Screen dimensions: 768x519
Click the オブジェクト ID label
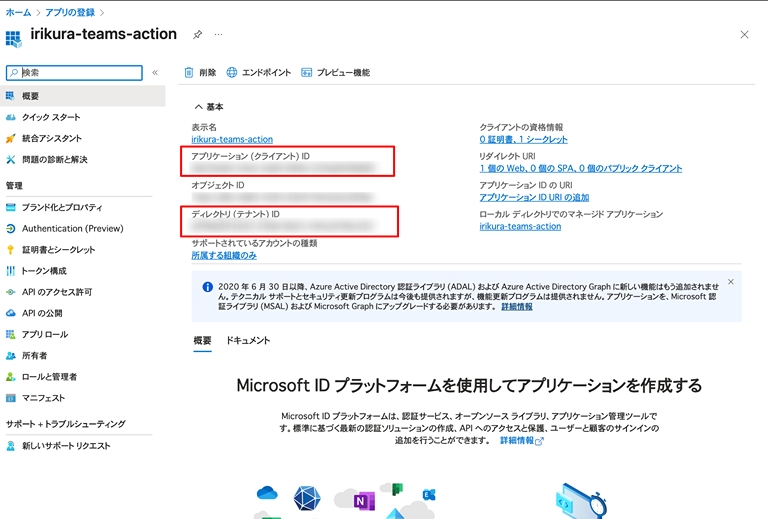tap(217, 185)
